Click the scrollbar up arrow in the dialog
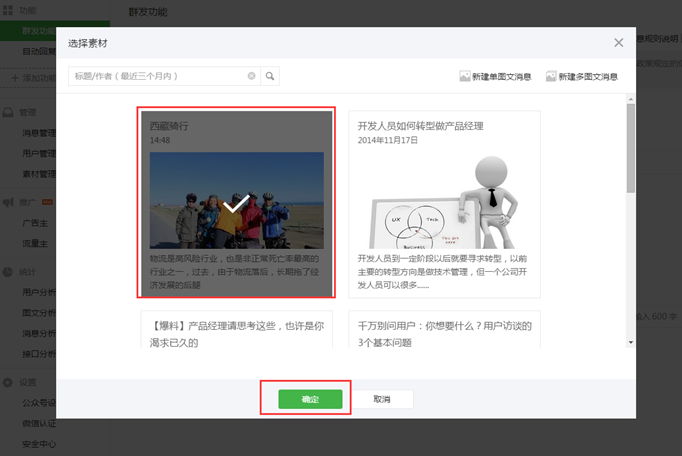This screenshot has width=682, height=456. pyautogui.click(x=631, y=99)
